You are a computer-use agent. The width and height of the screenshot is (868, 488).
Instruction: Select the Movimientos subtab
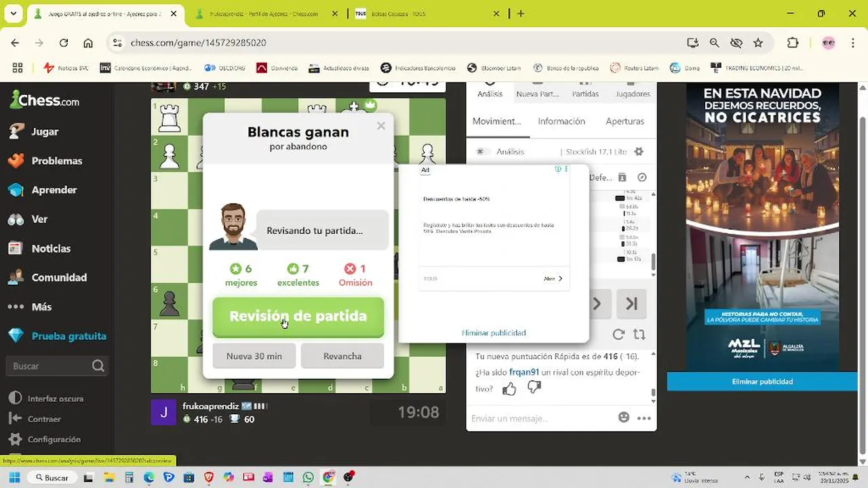(496, 121)
